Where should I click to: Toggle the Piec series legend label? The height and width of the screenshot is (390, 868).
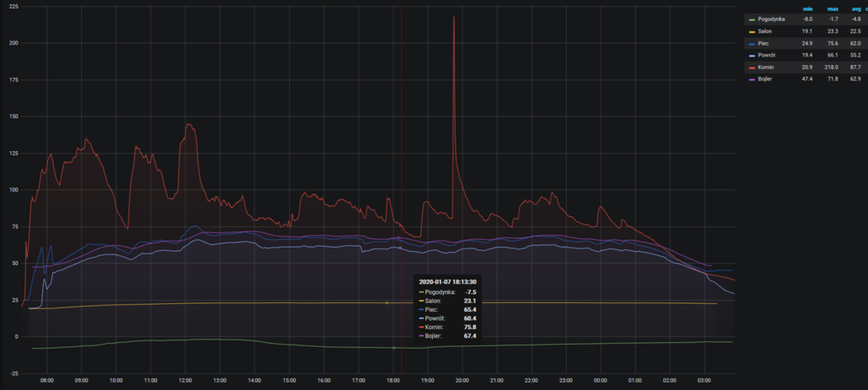[x=764, y=43]
